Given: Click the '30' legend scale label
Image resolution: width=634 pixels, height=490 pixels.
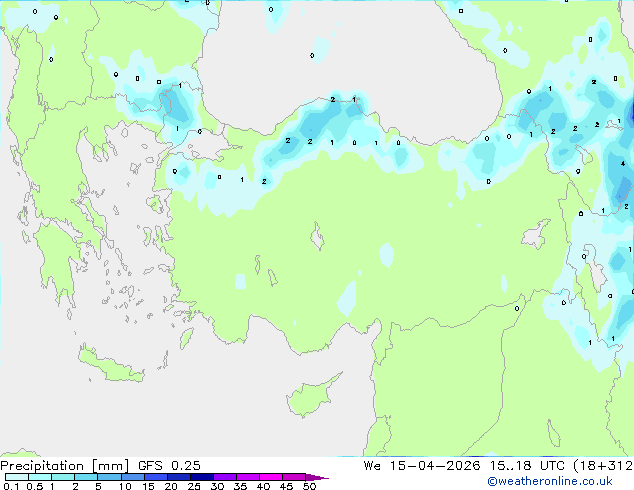Looking at the screenshot, I should tap(217, 486).
